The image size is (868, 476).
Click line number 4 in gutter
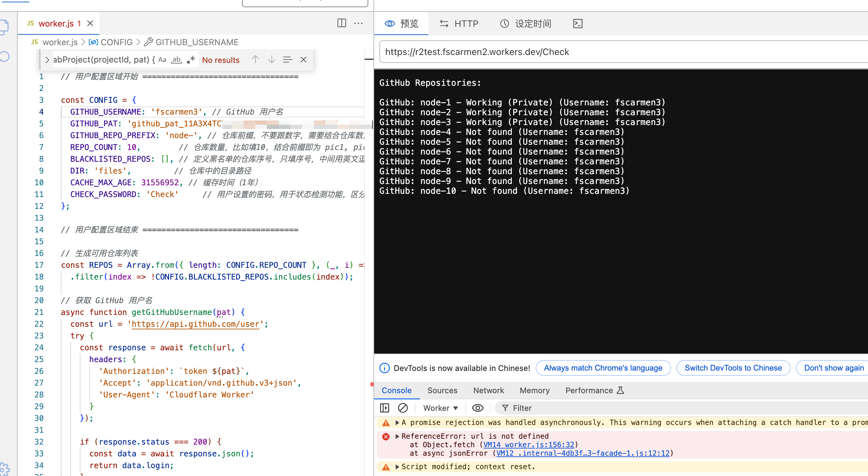point(41,112)
